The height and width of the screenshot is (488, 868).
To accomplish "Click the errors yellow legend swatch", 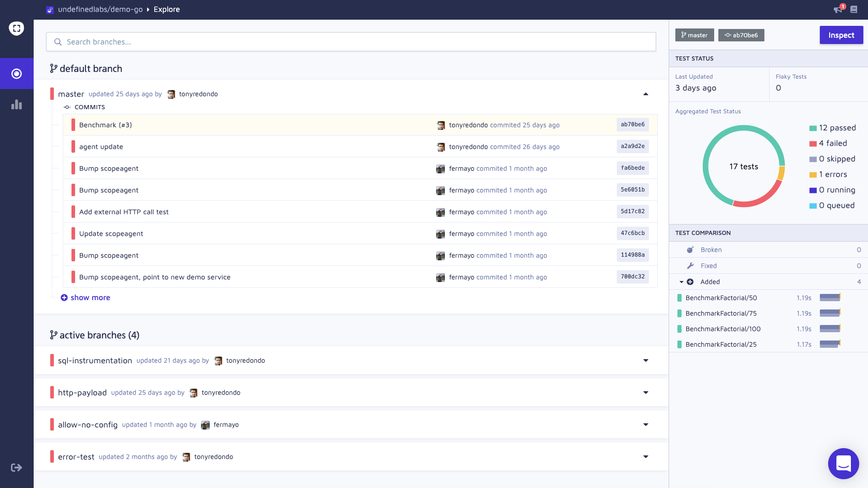I will tap(813, 175).
